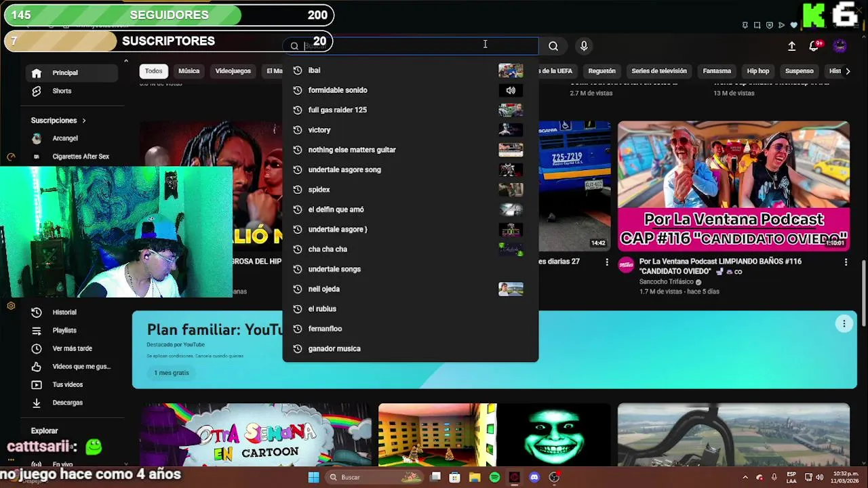Choose suggestion 'full gas raider 125'

(x=410, y=110)
